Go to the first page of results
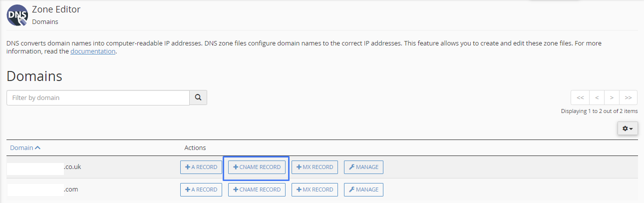 point(580,97)
